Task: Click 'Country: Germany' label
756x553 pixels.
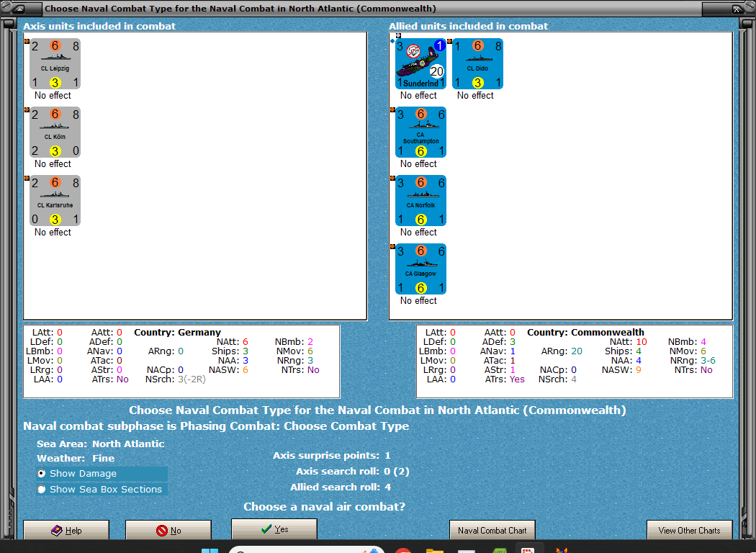Action: pyautogui.click(x=177, y=332)
